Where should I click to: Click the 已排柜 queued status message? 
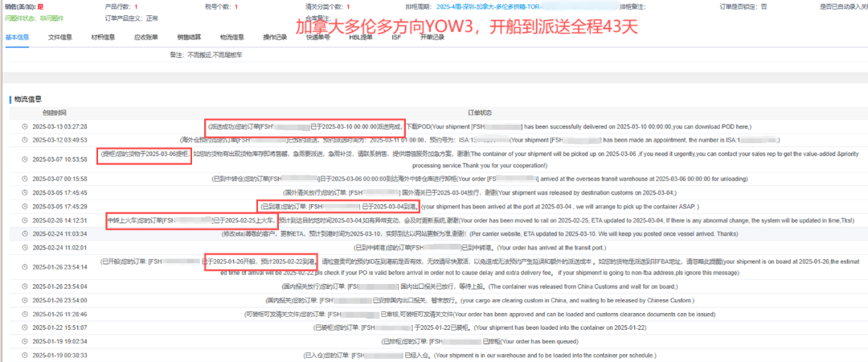tap(479, 342)
